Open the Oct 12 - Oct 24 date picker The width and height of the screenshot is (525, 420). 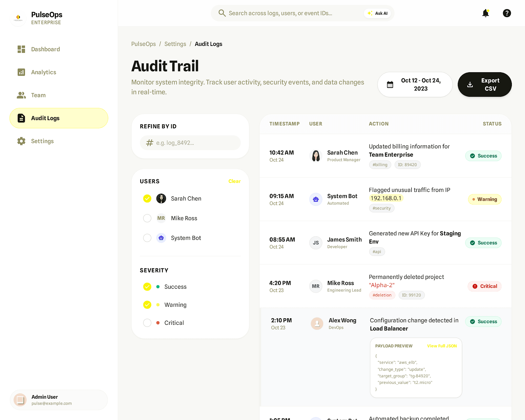click(x=415, y=84)
